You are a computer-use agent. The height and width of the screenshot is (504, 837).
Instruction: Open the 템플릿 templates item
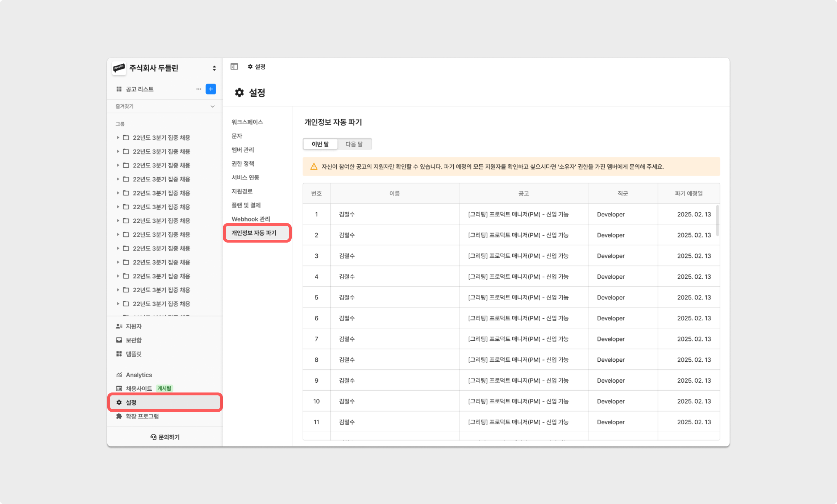coord(133,354)
